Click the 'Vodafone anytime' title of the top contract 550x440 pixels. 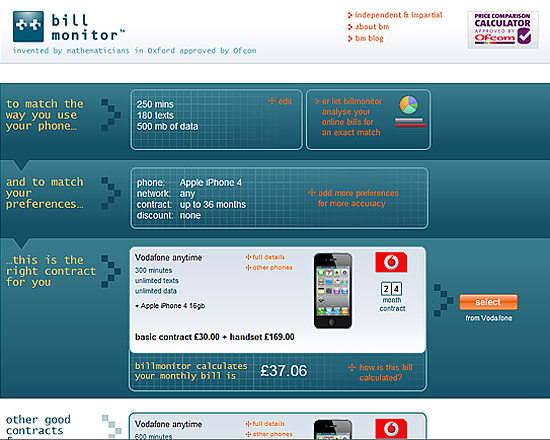(168, 258)
